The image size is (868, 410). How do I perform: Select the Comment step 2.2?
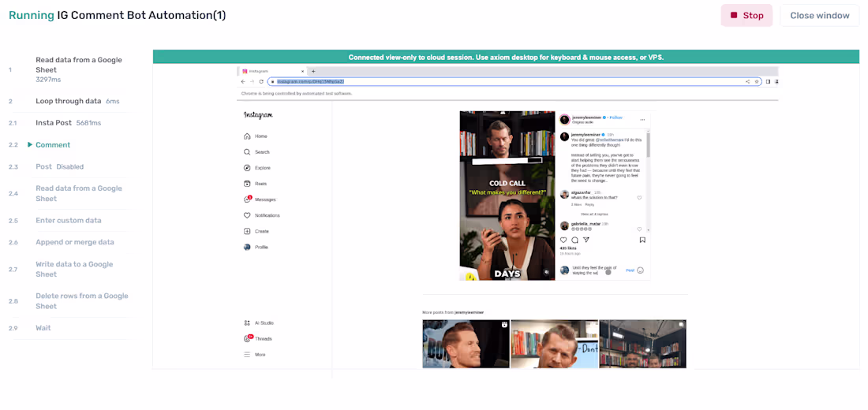[53, 145]
